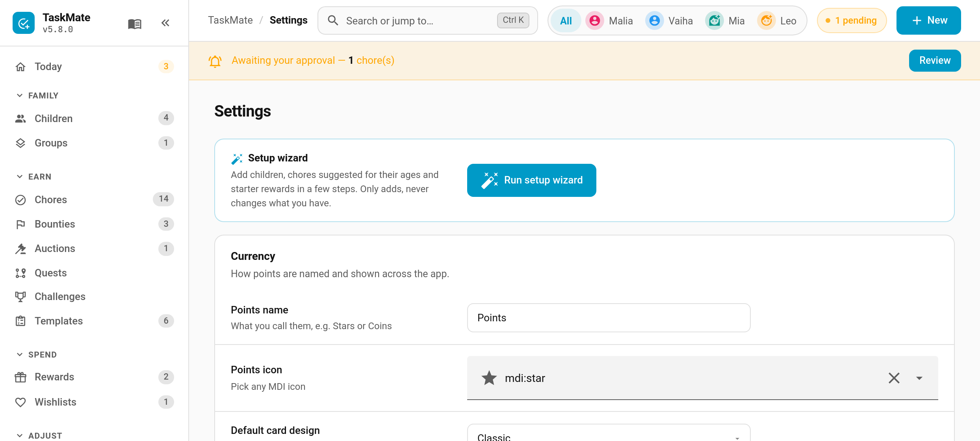
Task: Open the documentation book icon
Action: (x=135, y=24)
